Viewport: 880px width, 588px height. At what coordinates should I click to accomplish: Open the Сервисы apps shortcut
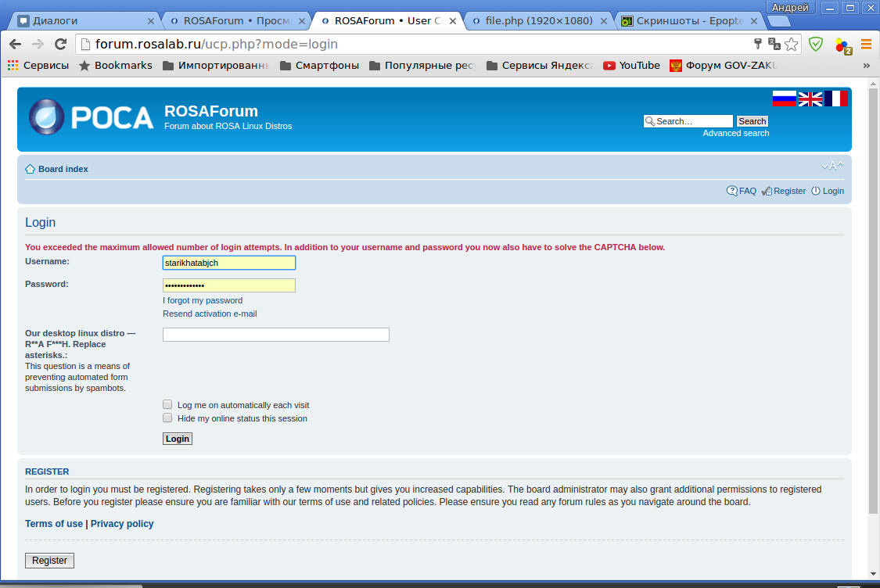(38, 65)
